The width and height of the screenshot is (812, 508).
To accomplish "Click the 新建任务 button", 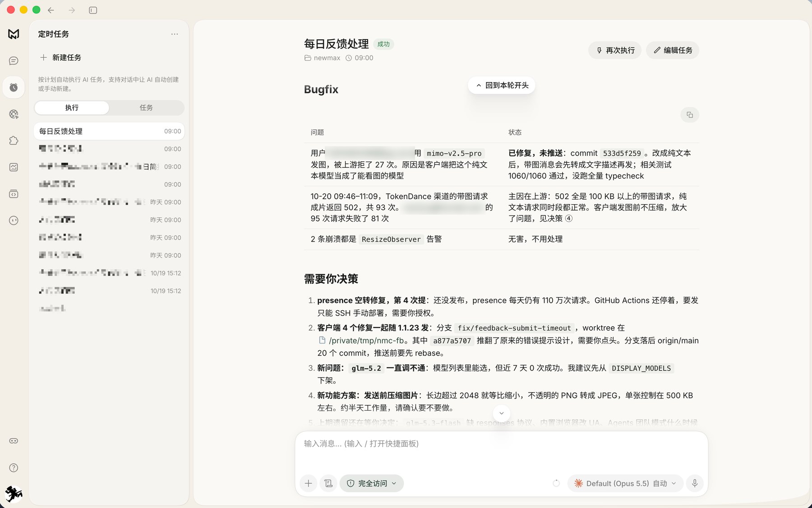I will [x=60, y=57].
